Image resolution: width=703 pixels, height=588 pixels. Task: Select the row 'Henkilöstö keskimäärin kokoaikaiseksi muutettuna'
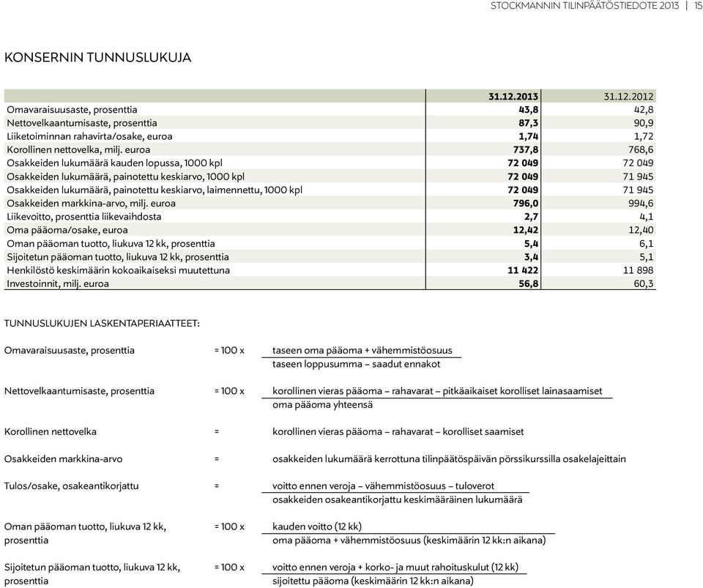(330, 270)
